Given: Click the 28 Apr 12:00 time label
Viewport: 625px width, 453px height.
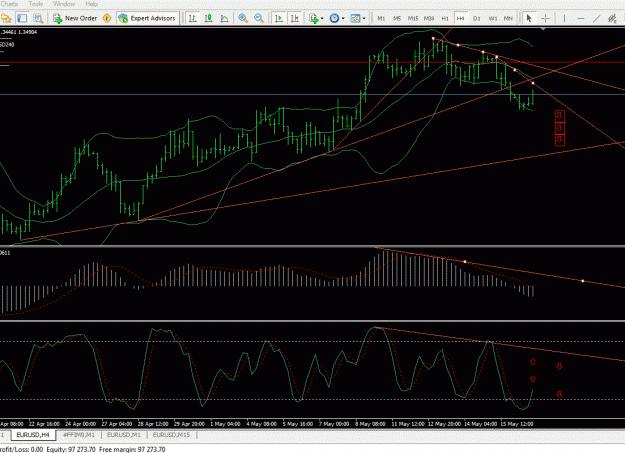Looking at the screenshot, I should coord(153,424).
